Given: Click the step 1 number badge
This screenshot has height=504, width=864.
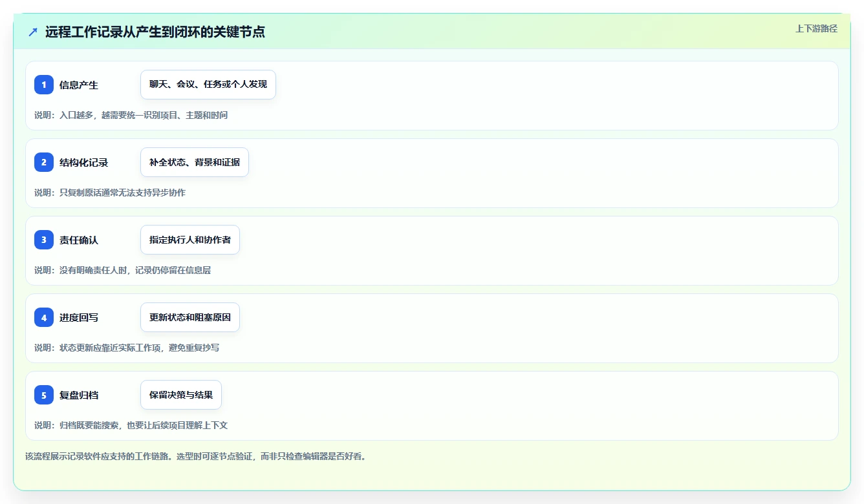Looking at the screenshot, I should pos(44,85).
